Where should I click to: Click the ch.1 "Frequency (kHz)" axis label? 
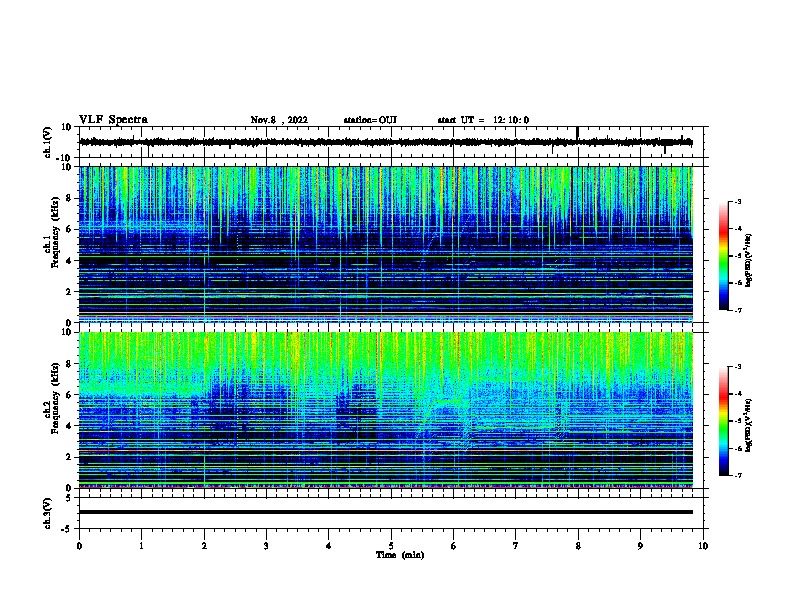[x=55, y=232]
